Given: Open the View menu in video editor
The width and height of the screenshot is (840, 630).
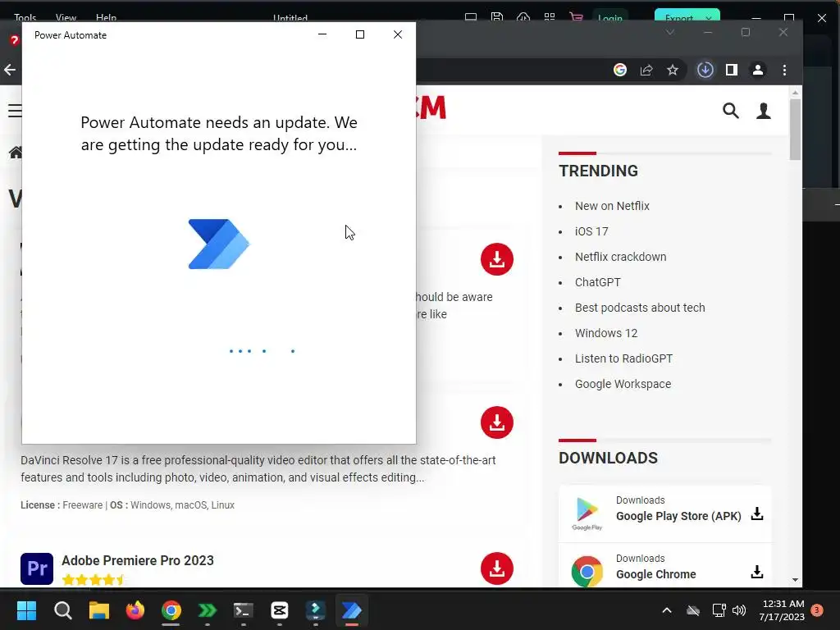Looking at the screenshot, I should point(66,18).
